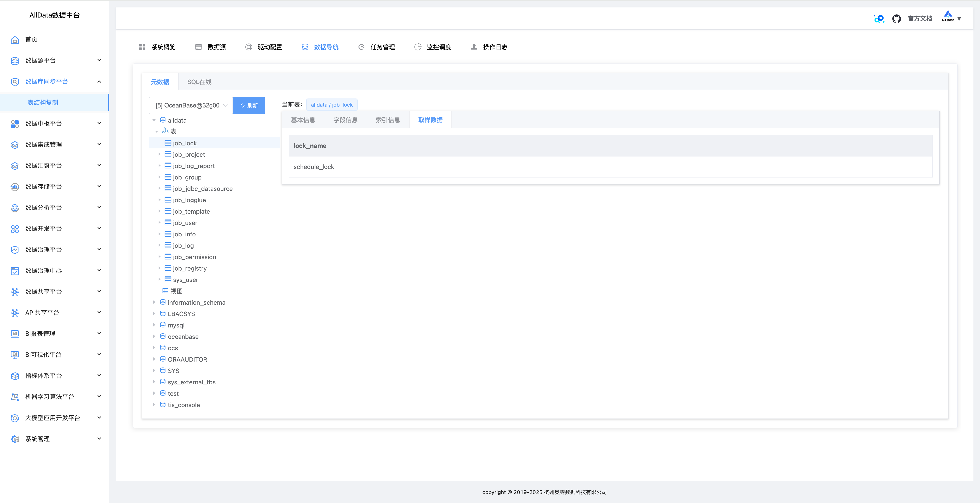Select the 视图 views node
The width and height of the screenshot is (980, 503).
pyautogui.click(x=176, y=291)
